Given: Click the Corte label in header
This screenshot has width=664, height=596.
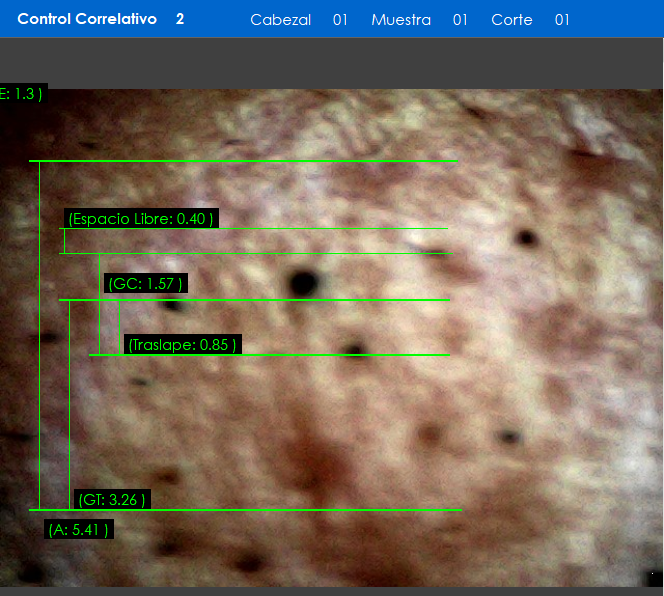Looking at the screenshot, I should (512, 20).
